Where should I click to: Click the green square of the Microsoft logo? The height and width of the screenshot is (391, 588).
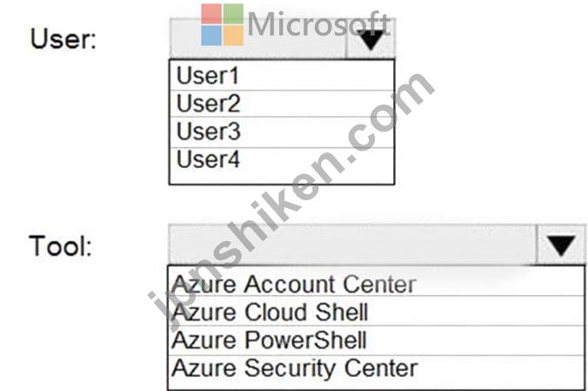point(233,14)
